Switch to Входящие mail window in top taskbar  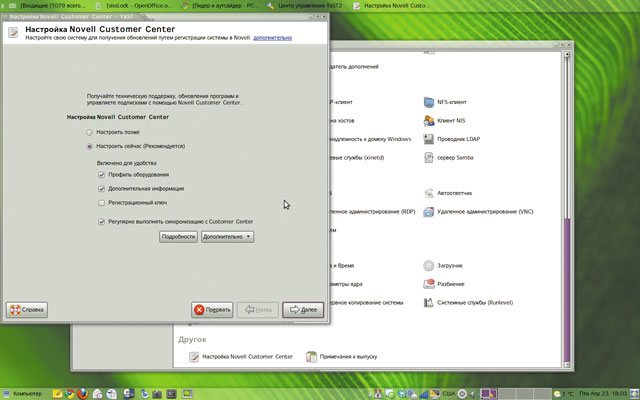[x=48, y=6]
